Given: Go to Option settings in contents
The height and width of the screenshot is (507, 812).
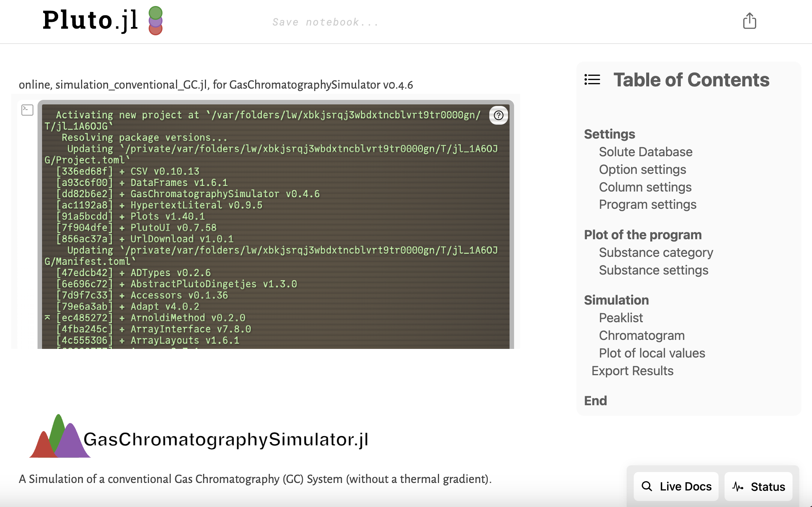Looking at the screenshot, I should coord(642,169).
